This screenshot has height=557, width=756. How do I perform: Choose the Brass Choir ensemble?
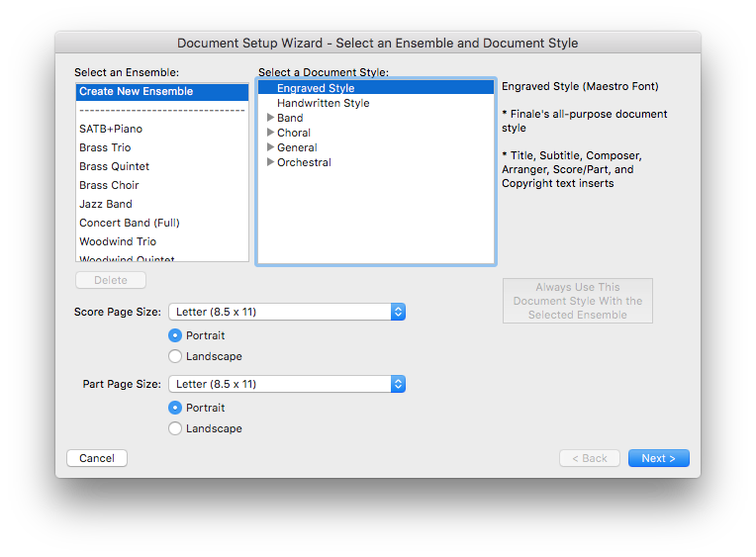[x=162, y=185]
